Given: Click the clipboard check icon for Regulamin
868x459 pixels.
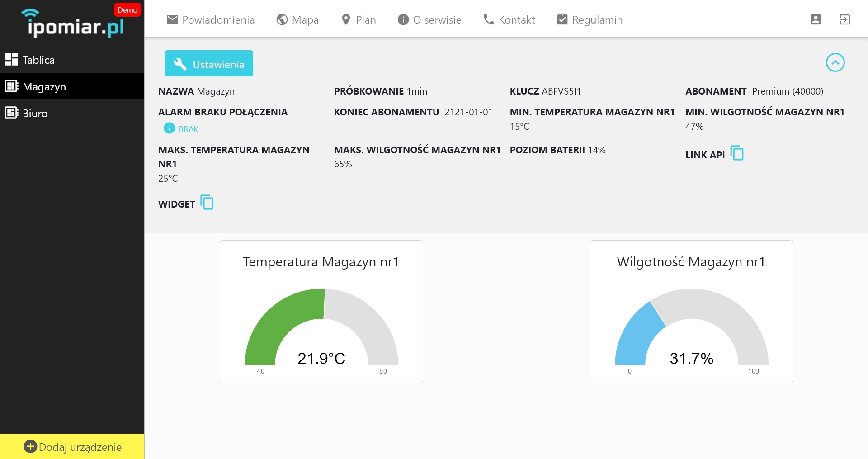Looking at the screenshot, I should click(562, 19).
